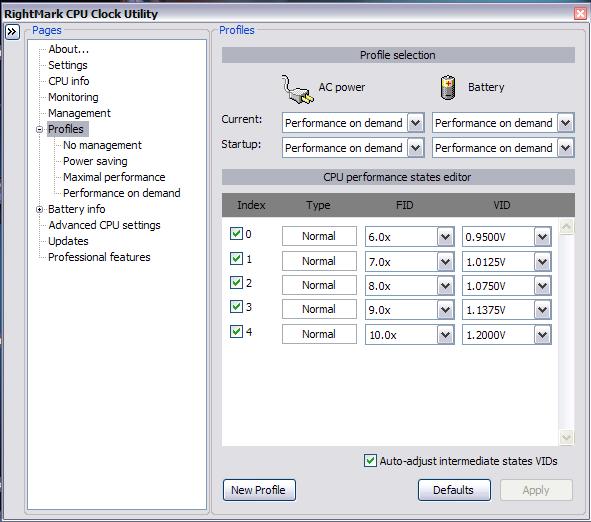
Task: Select the Power saving profile page
Action: (95, 161)
